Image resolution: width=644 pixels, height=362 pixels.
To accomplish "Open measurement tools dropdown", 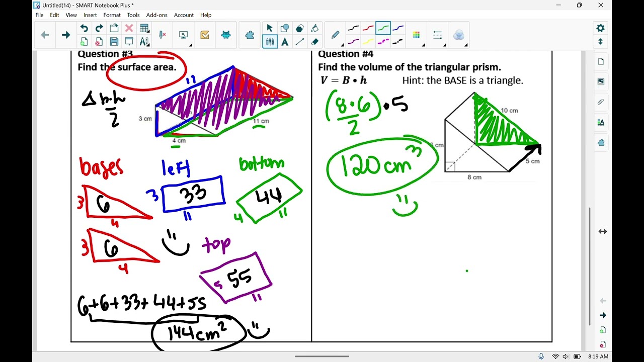I will coord(144,42).
